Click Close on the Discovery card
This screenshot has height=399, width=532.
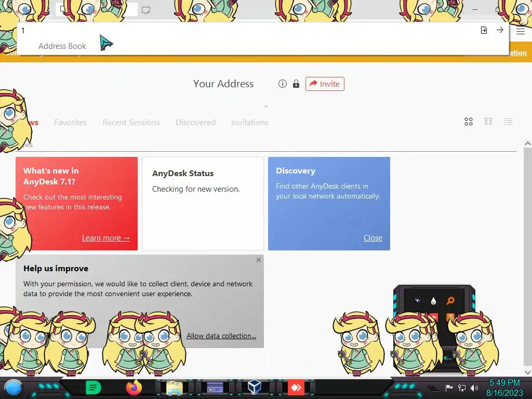(373, 238)
